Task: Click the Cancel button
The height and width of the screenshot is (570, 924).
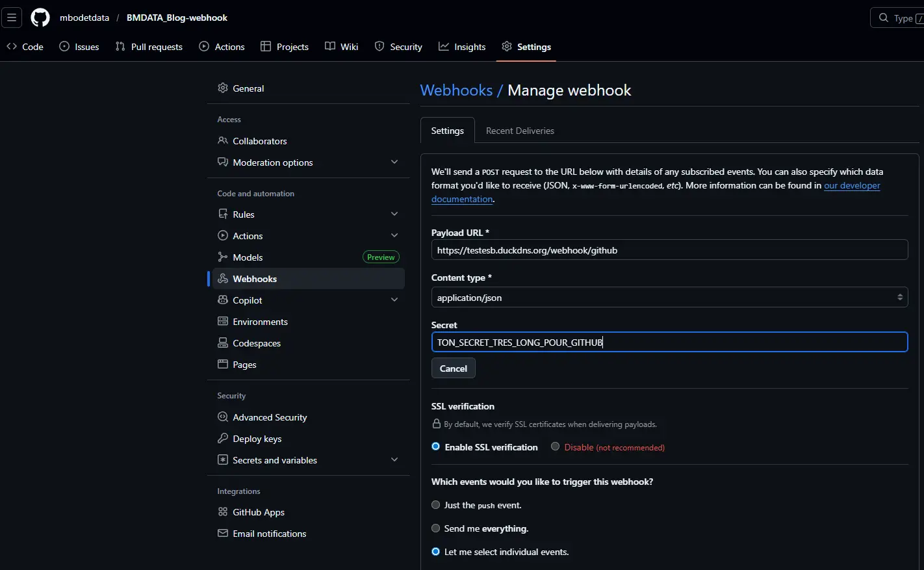Action: 453,368
